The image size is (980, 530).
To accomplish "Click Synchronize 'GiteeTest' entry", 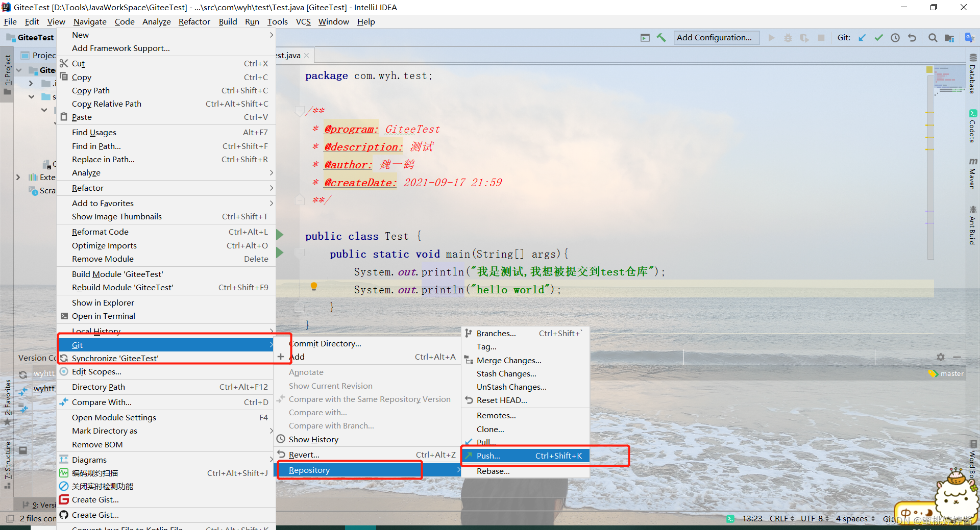I will coord(166,358).
